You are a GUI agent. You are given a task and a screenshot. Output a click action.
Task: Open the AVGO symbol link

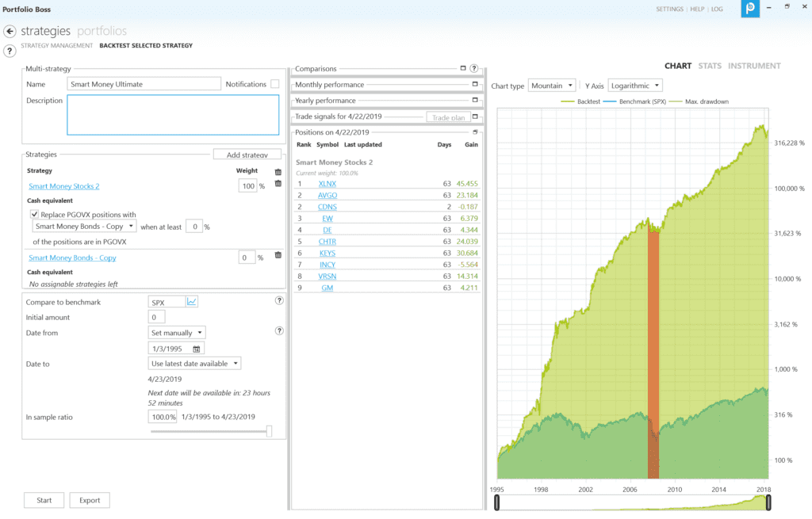click(x=327, y=195)
